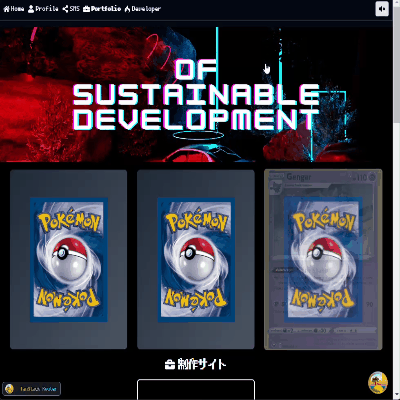
Task: Click the flame icon beside Developer
Action: tap(127, 9)
